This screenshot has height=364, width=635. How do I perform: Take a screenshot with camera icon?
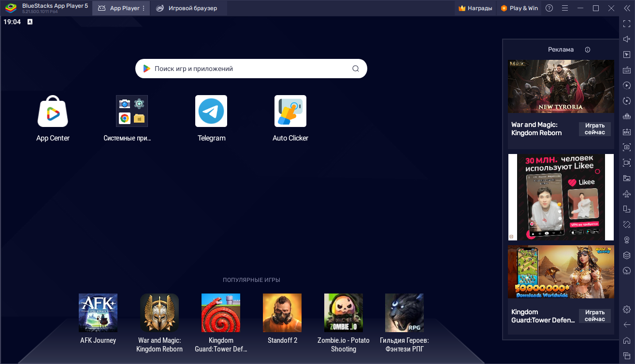[x=627, y=147]
